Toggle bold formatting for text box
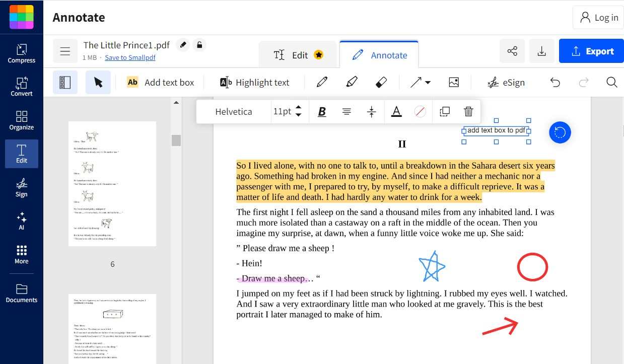Screen dimensions: 624x364 click(322, 112)
